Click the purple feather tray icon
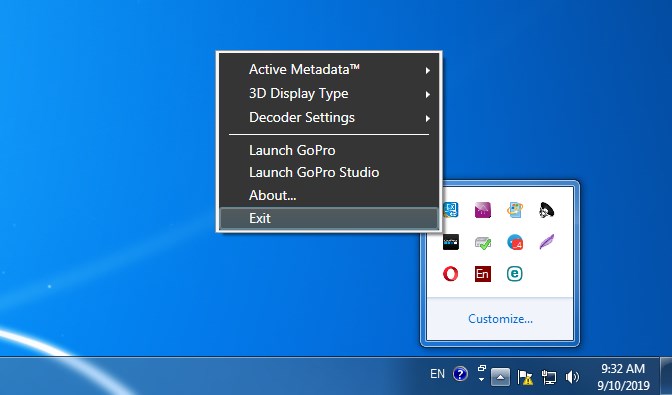The image size is (672, 395). point(546,242)
